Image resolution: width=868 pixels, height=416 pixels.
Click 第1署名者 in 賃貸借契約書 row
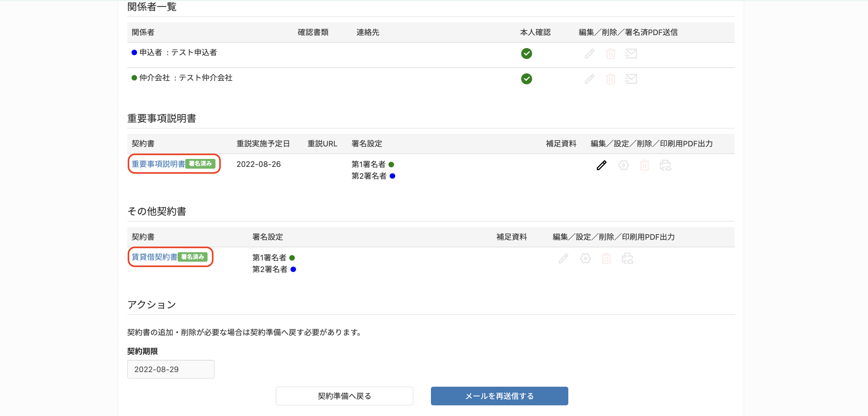[269, 258]
